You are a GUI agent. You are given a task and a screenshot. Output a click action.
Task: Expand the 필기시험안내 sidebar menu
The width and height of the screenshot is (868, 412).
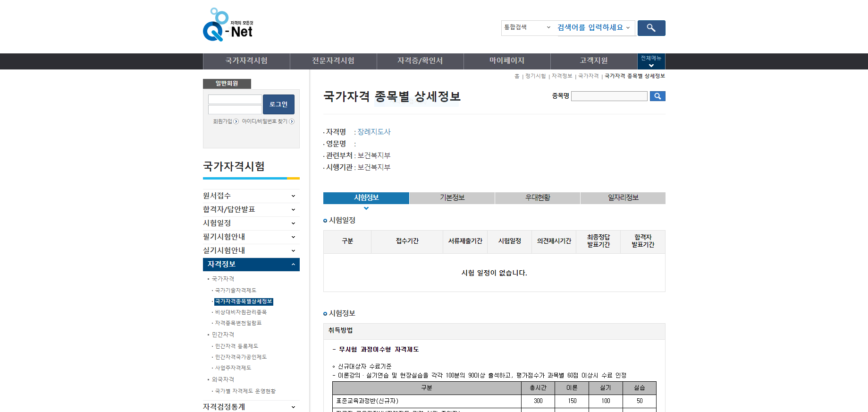[x=251, y=237]
